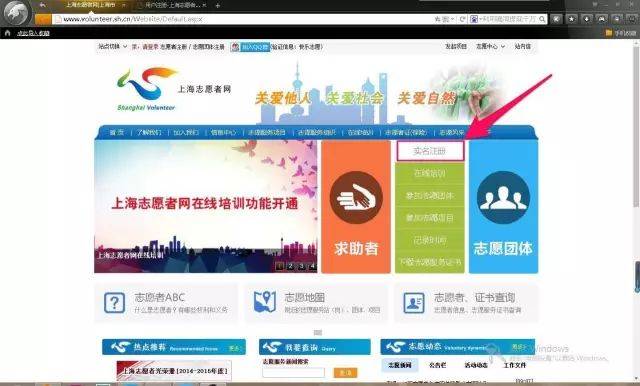Click the home icon on bookmarks bar
Image resolution: width=640 pixels, height=386 pixels.
[x=7, y=33]
